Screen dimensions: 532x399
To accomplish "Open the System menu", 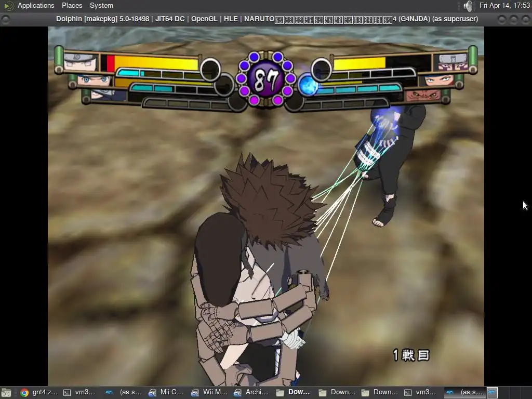I will pyautogui.click(x=101, y=5).
